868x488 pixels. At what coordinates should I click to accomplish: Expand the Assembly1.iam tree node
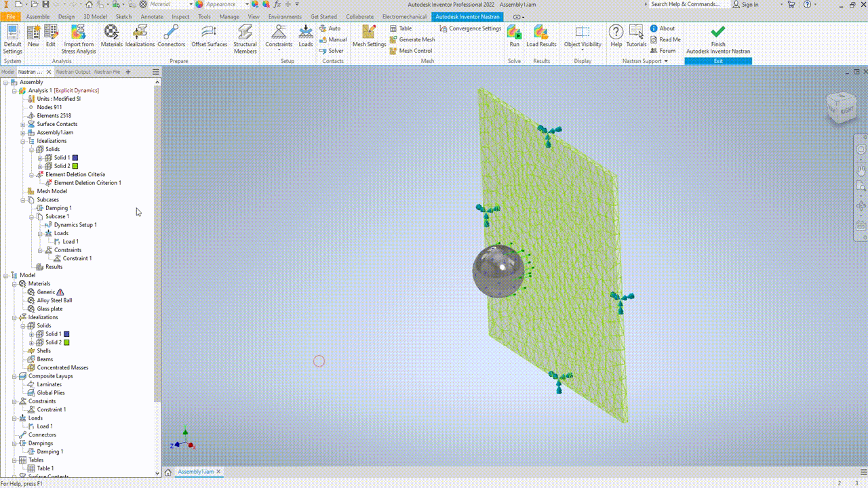[22, 133]
